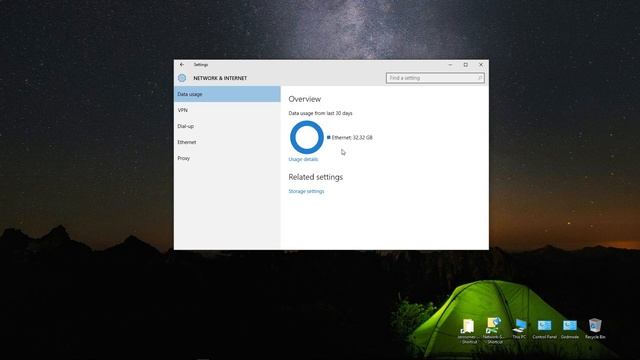Close the Settings window

(481, 64)
